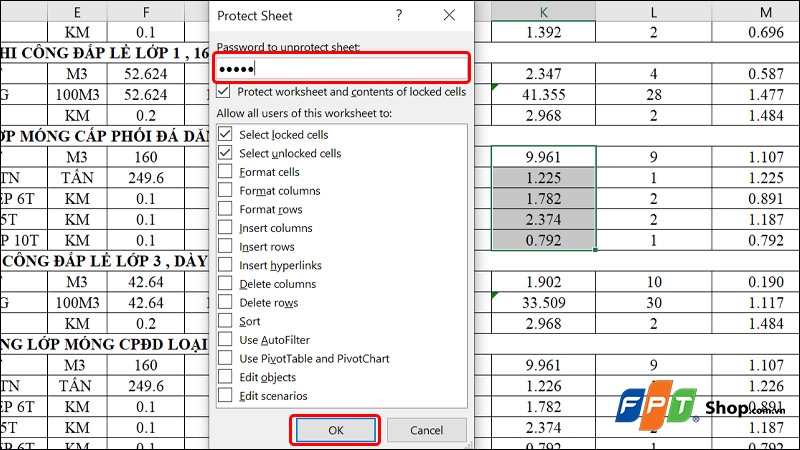Select column L header
Viewport: 800px width, 450px height.
654,11
